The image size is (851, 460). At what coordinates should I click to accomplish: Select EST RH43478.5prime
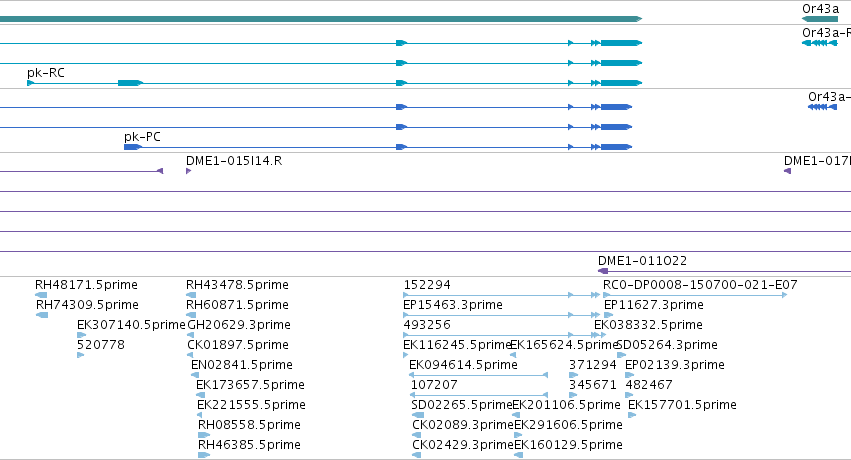(237, 285)
